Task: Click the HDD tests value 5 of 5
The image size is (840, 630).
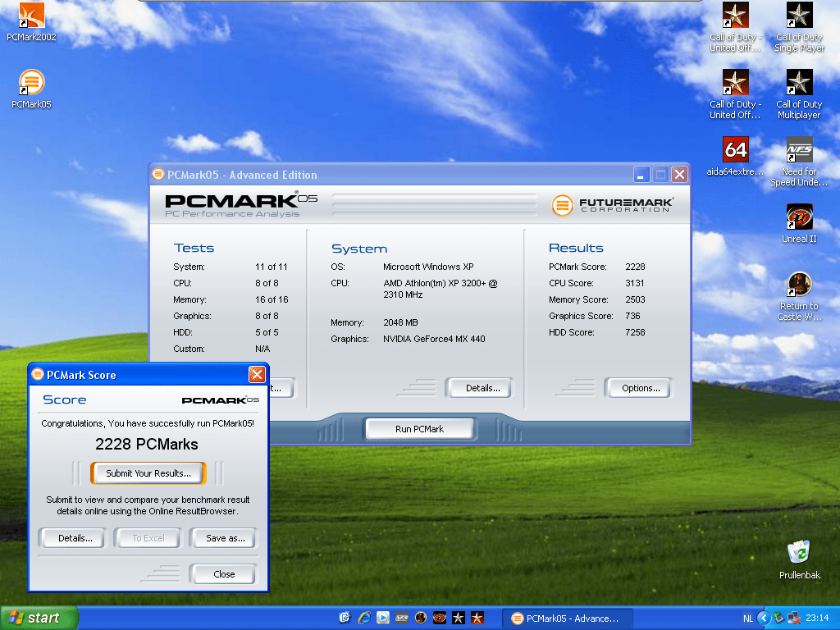Action: [x=267, y=332]
